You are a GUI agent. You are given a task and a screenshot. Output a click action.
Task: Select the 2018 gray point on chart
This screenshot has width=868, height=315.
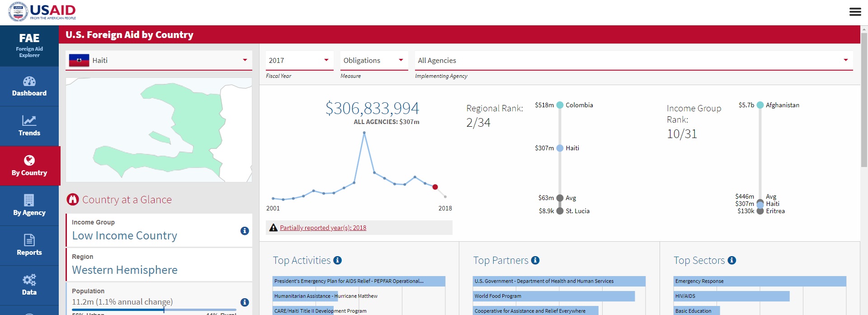pyautogui.click(x=445, y=196)
